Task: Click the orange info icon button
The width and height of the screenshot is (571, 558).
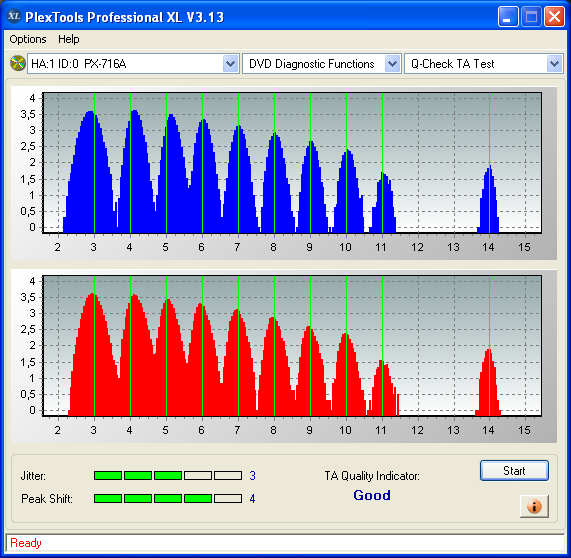Action: click(x=534, y=506)
